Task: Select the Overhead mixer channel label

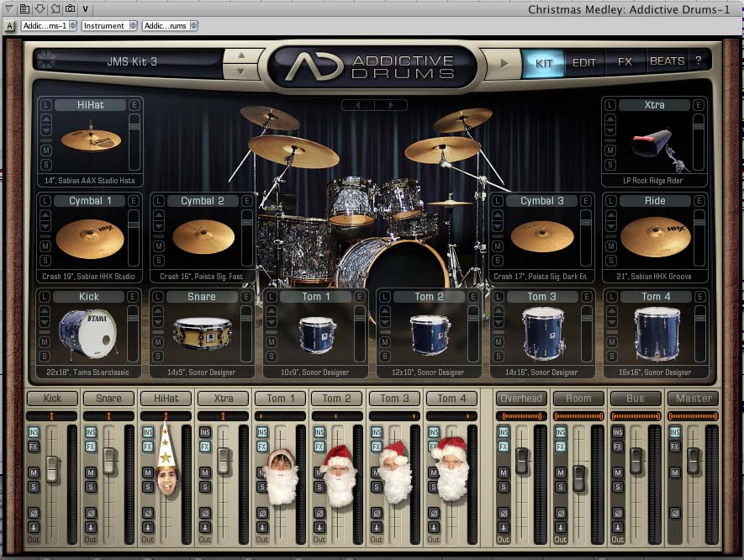Action: [x=521, y=399]
